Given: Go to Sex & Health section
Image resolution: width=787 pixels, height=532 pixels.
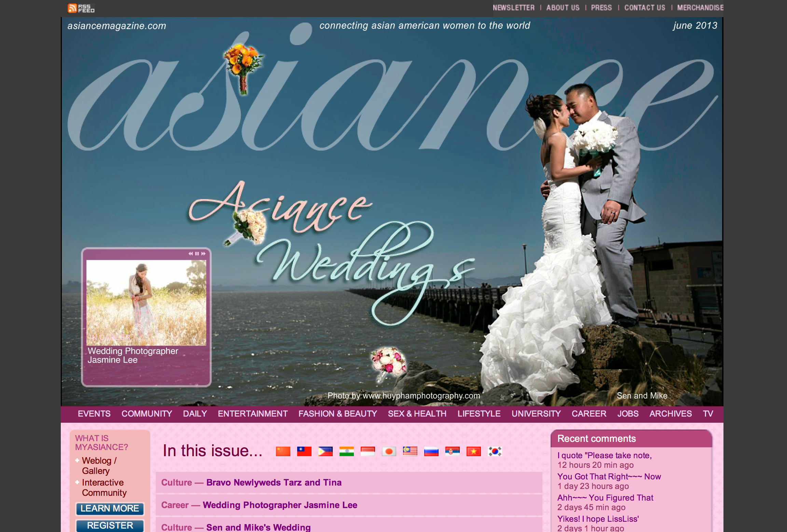Looking at the screenshot, I should pyautogui.click(x=417, y=414).
